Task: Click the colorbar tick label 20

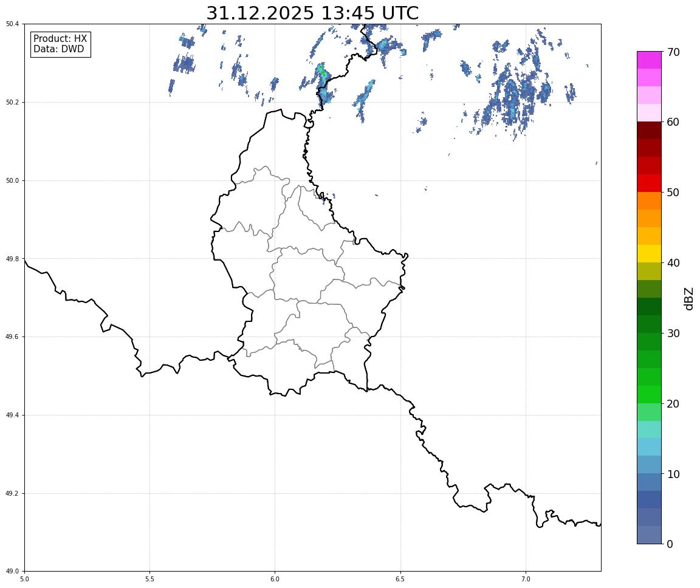Action: pyautogui.click(x=674, y=404)
